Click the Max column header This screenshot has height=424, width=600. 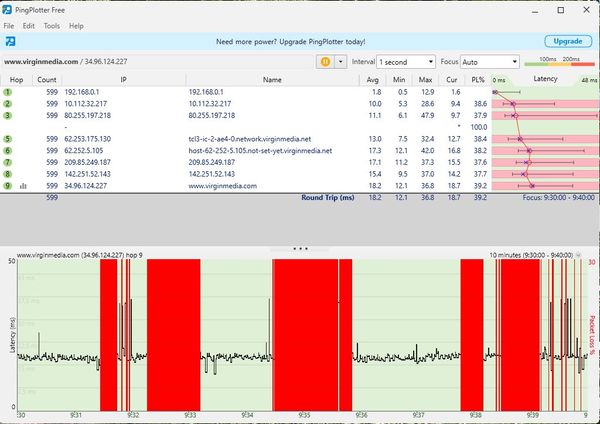click(x=425, y=80)
